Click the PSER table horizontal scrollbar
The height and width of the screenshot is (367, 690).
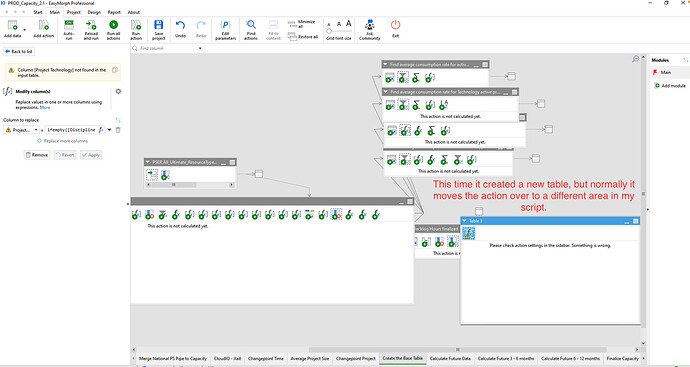(x=173, y=185)
